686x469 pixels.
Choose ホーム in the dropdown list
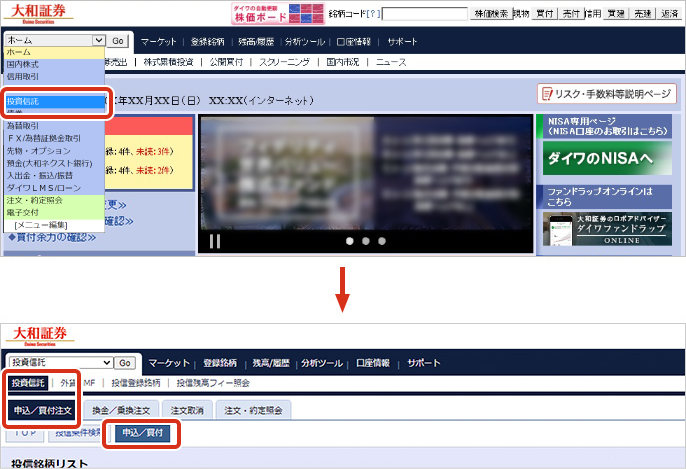[x=54, y=52]
